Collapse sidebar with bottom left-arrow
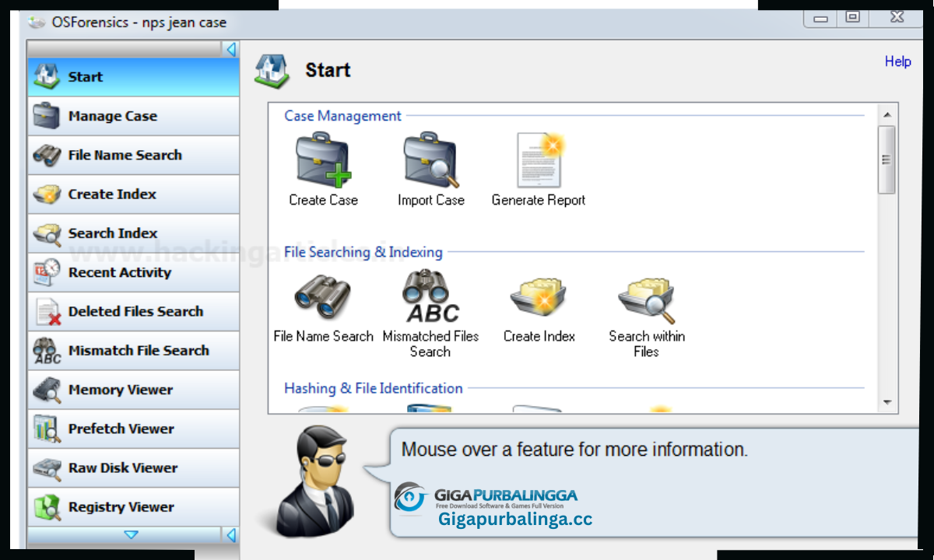The height and width of the screenshot is (560, 934). click(x=230, y=535)
